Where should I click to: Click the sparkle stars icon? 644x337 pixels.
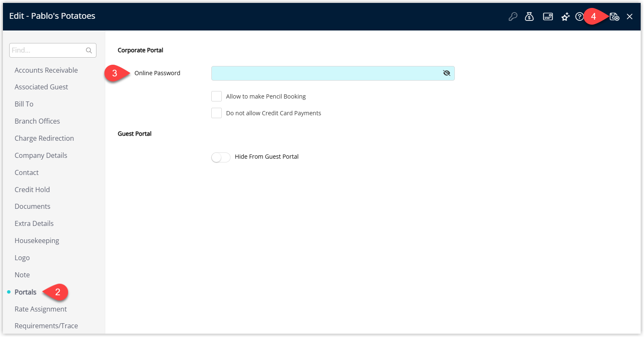[565, 17]
